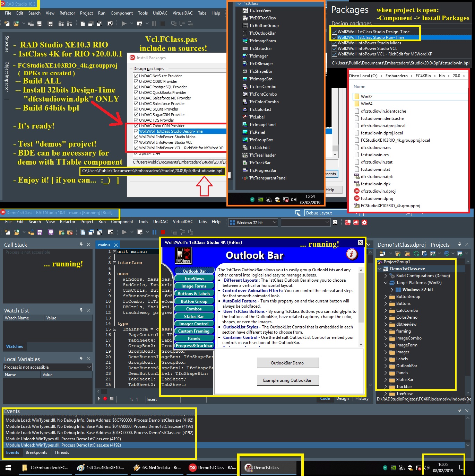This screenshot has width=475, height=476.
Task: Click Help button in Install Packages dialog
Action: pyautogui.click(x=330, y=190)
